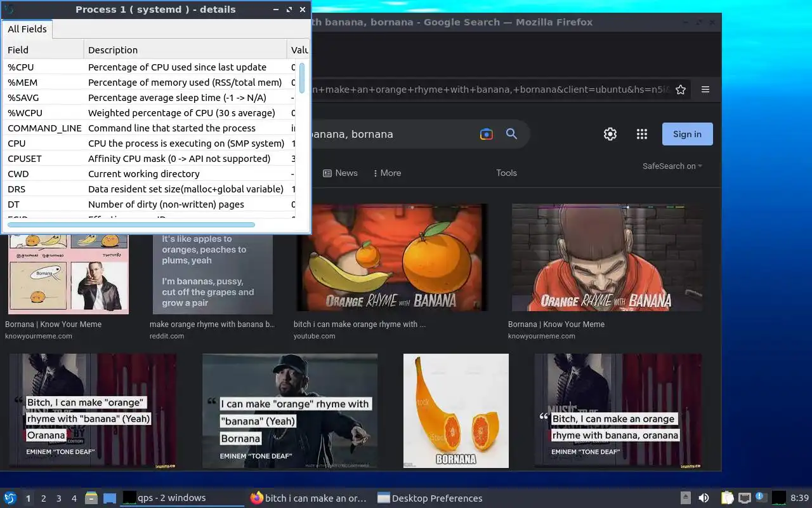Screen dimensions: 812x508
Task: Open the youtube.com result title link
Action: point(360,324)
